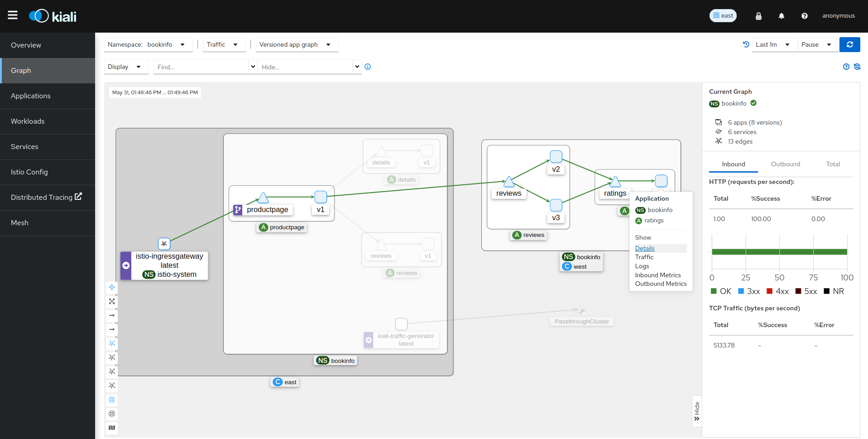Click the lock security icon in header
Image resolution: width=868 pixels, height=439 pixels.
[758, 16]
